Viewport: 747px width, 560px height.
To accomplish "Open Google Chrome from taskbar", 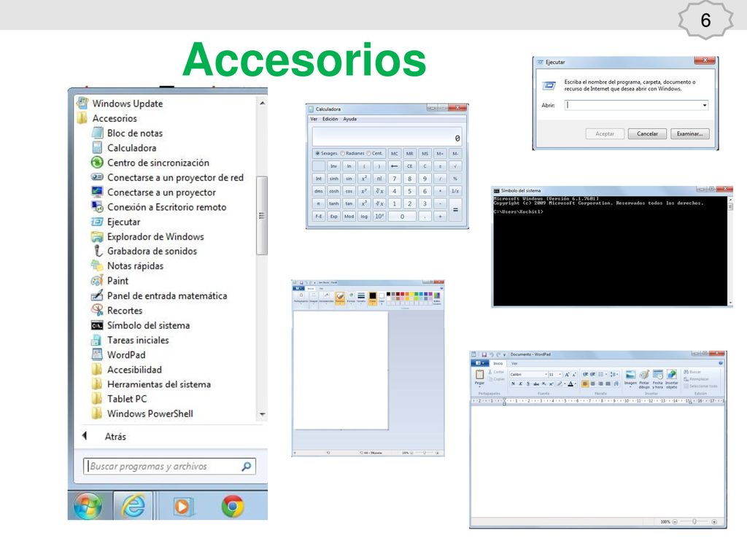I will pos(233,506).
